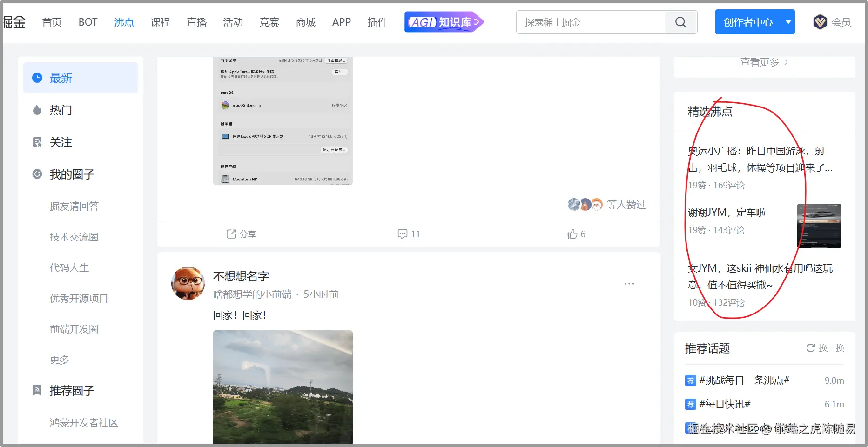
Task: Click the 荐 badge beside #每日快讯#
Action: [691, 404]
